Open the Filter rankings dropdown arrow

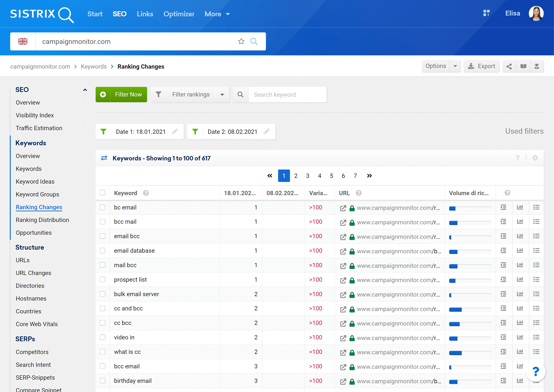click(x=222, y=95)
